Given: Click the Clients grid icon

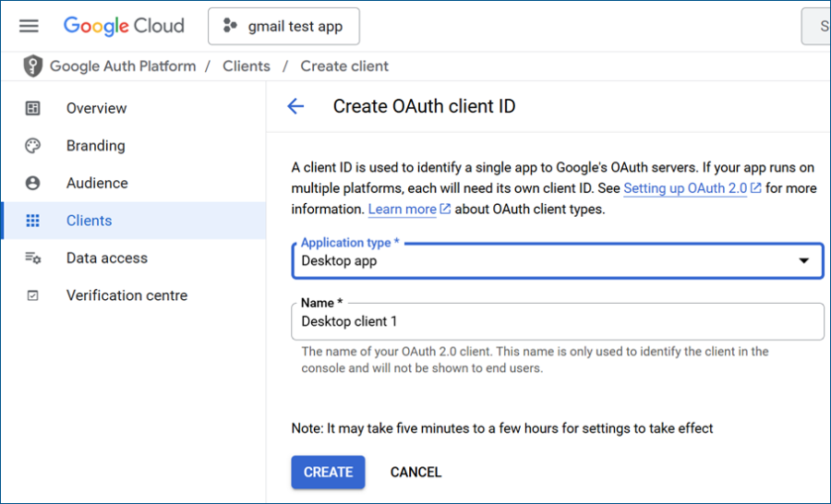Looking at the screenshot, I should point(33,221).
